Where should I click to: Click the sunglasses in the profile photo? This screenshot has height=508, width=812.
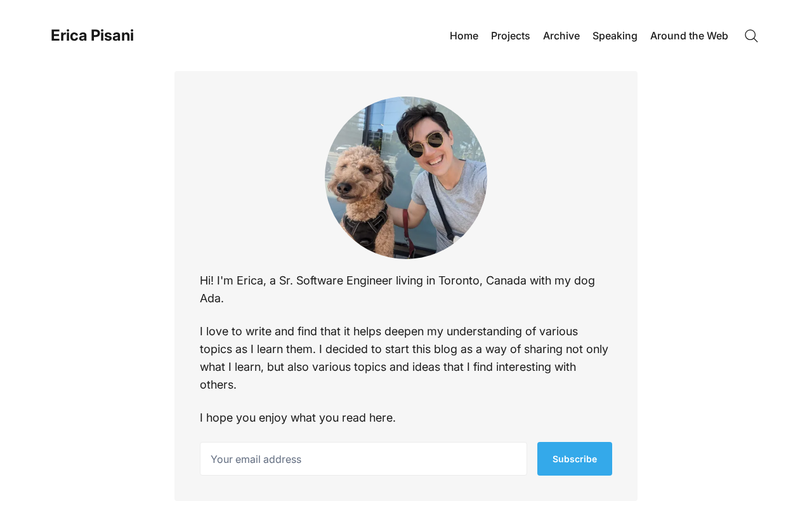426,144
